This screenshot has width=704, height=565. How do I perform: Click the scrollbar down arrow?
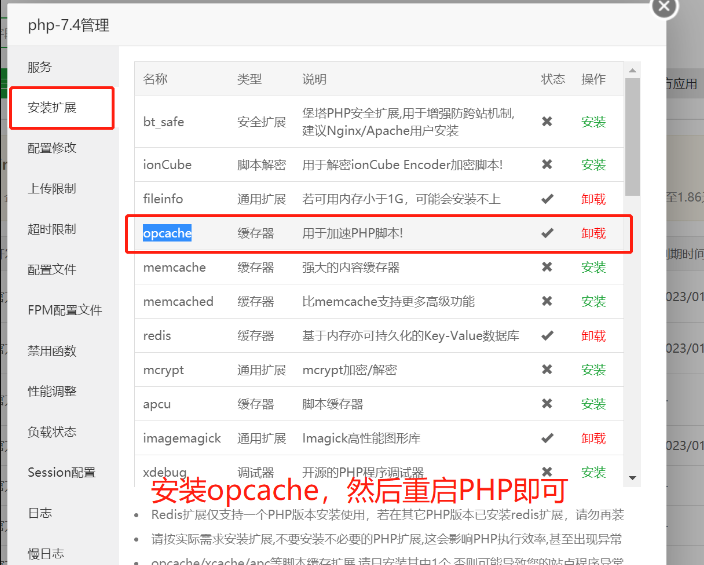pos(633,478)
